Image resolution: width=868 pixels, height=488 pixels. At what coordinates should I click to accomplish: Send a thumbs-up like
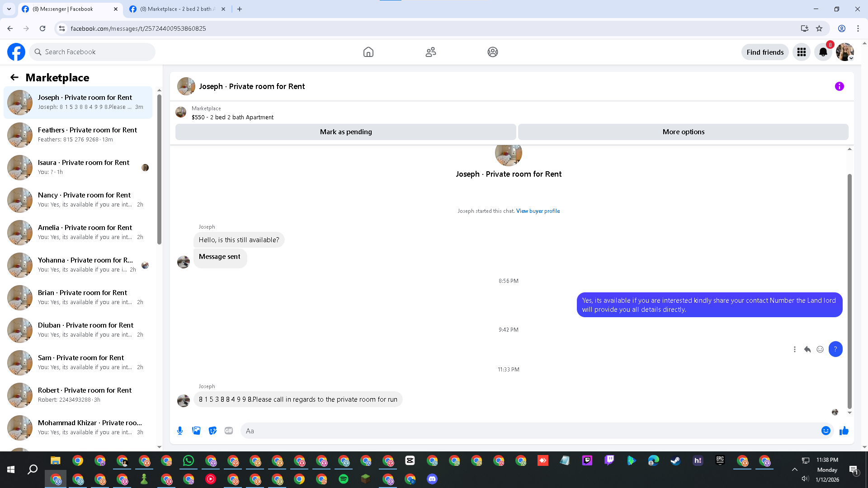coord(844,431)
